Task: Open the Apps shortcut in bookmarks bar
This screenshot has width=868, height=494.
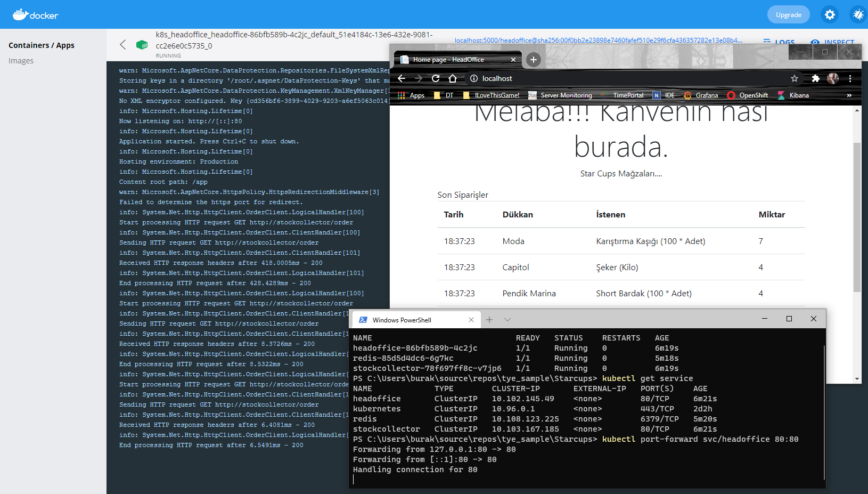Action: point(412,95)
